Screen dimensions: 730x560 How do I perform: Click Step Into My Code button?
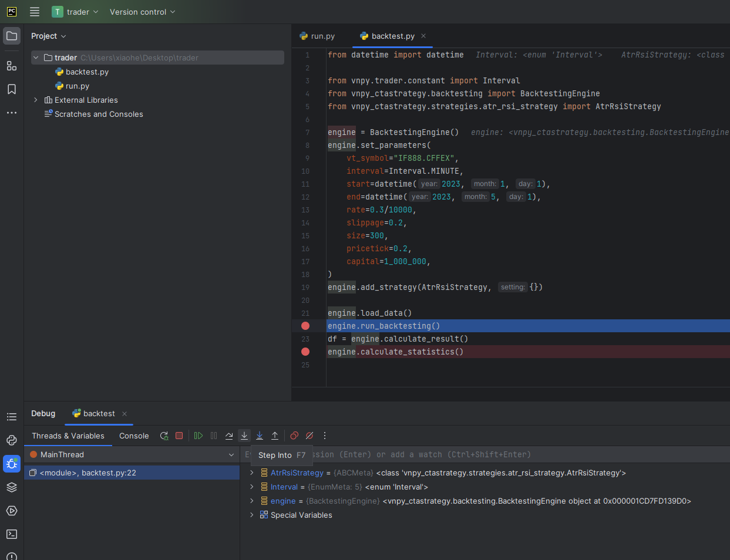pos(260,436)
